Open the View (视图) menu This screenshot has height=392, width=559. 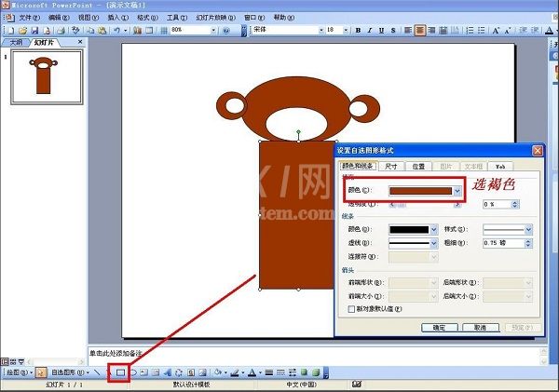(89, 18)
